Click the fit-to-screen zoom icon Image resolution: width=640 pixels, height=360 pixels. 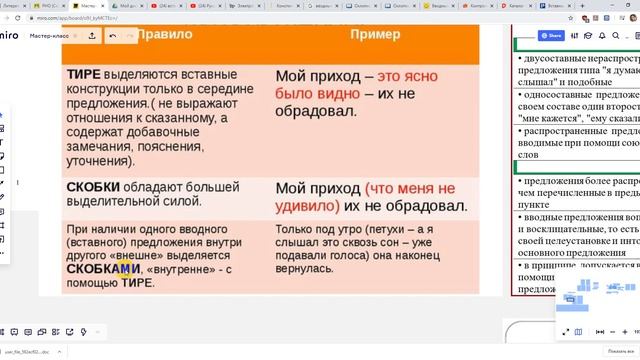600,332
